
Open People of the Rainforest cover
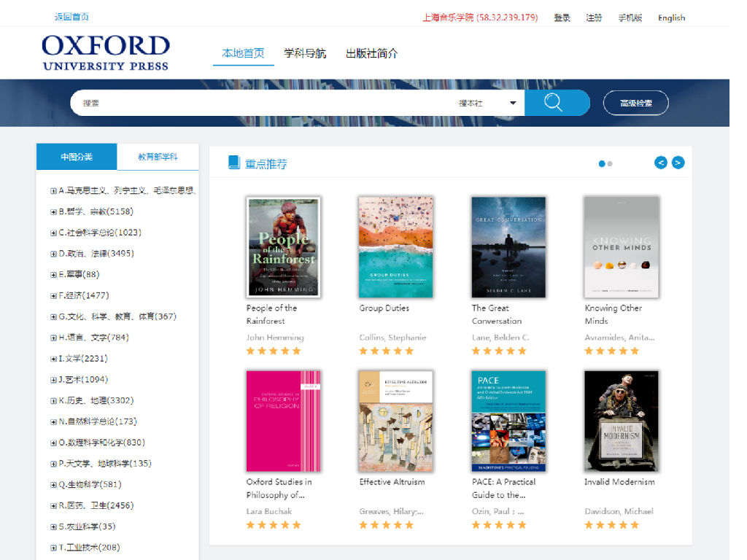click(x=284, y=247)
